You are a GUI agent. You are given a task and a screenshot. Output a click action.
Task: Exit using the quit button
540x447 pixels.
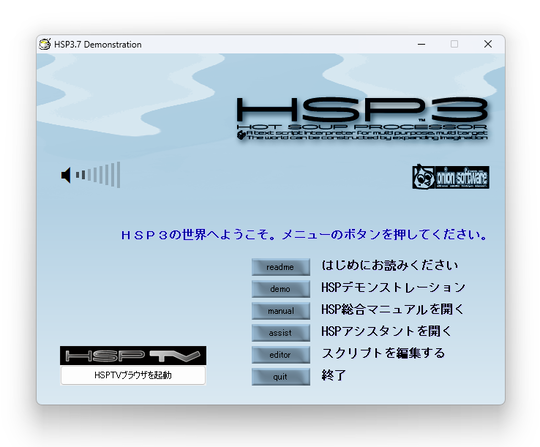(x=281, y=377)
